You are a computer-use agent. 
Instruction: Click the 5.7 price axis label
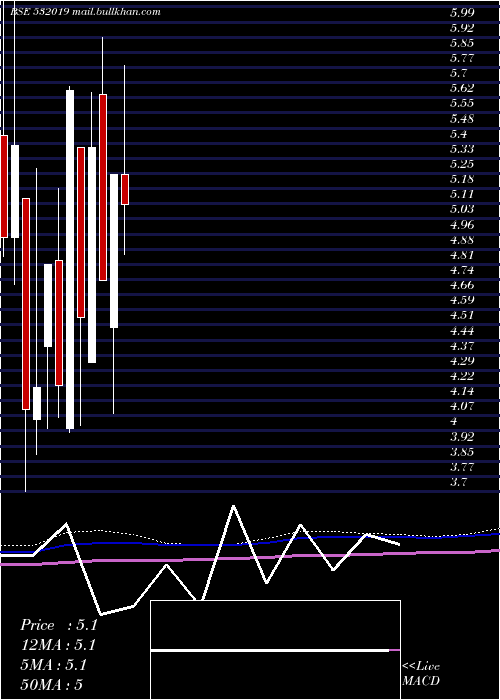pyautogui.click(x=459, y=73)
